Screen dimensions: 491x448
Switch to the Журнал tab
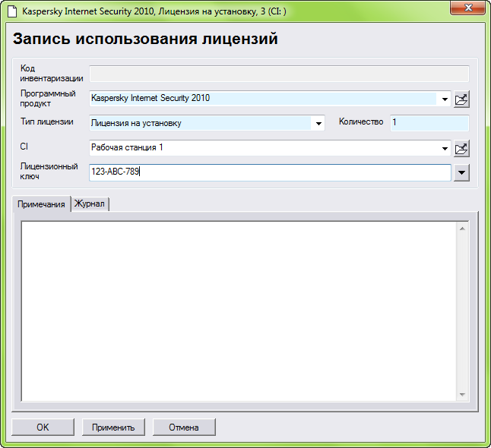(x=90, y=203)
